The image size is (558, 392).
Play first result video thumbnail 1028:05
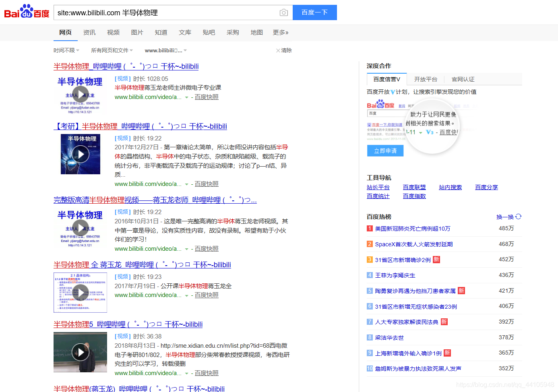click(x=81, y=95)
